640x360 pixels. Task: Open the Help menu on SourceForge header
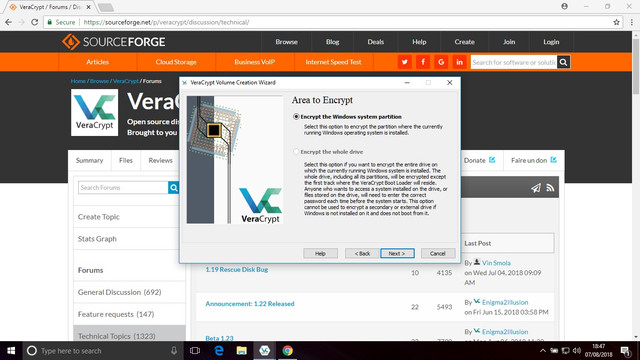(x=419, y=42)
